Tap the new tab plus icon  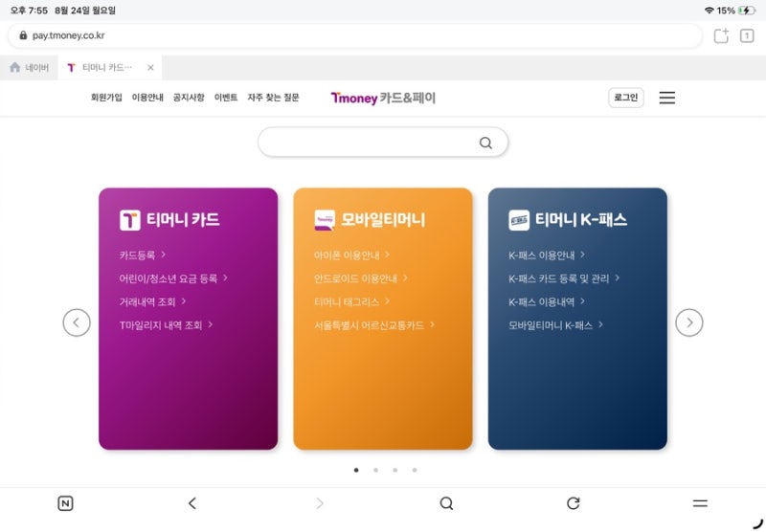point(721,35)
